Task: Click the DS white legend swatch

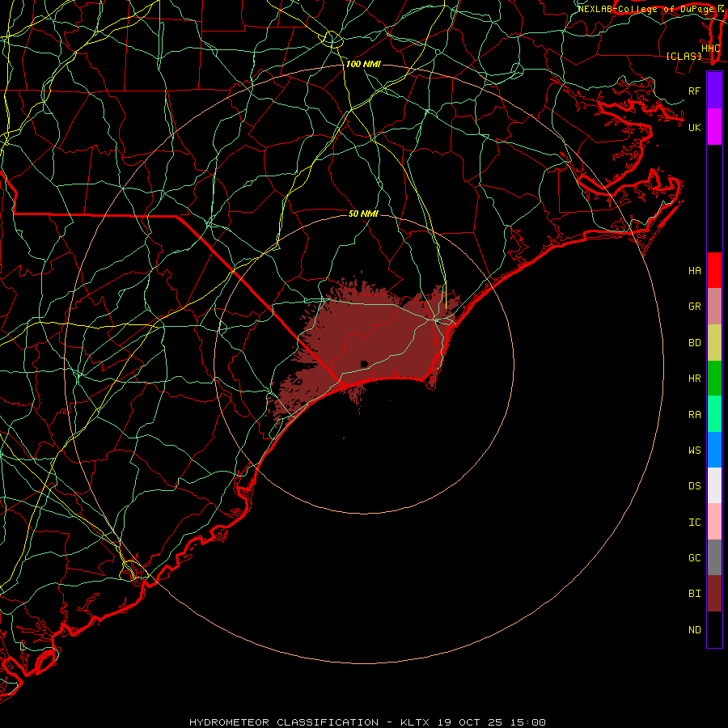Action: click(714, 485)
